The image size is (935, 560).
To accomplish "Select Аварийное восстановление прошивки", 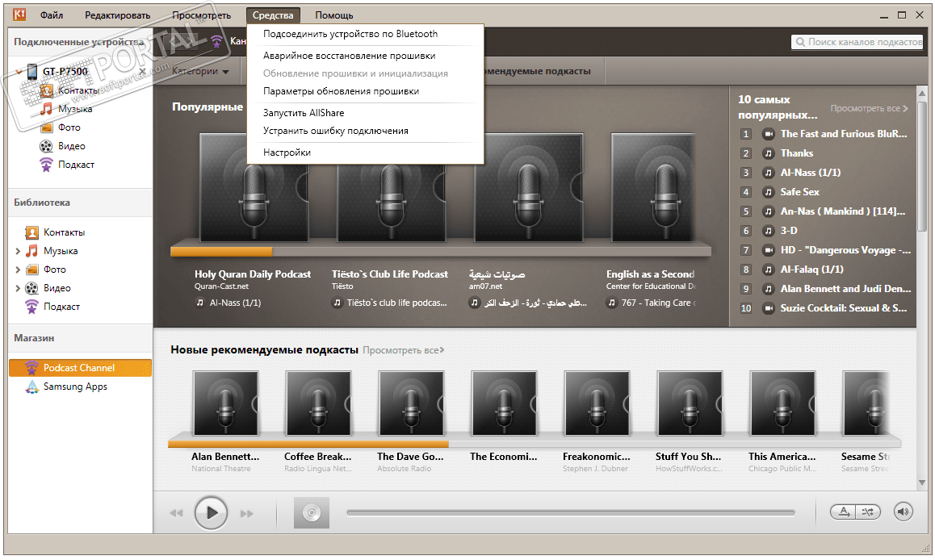I will click(x=350, y=56).
